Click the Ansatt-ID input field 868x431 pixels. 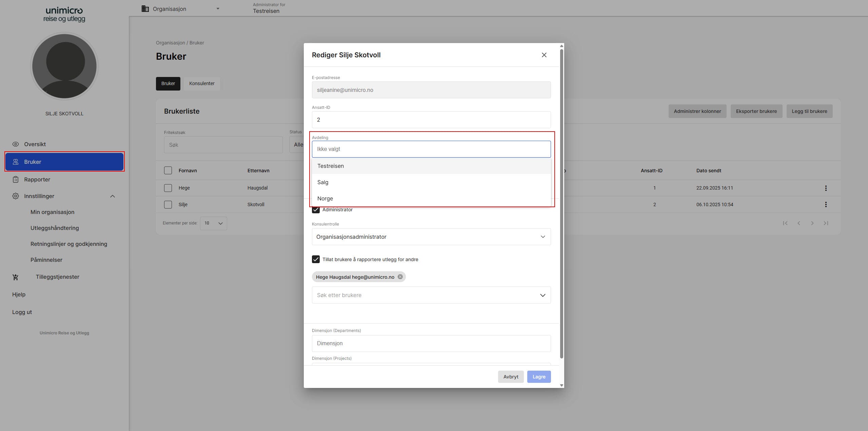431,120
